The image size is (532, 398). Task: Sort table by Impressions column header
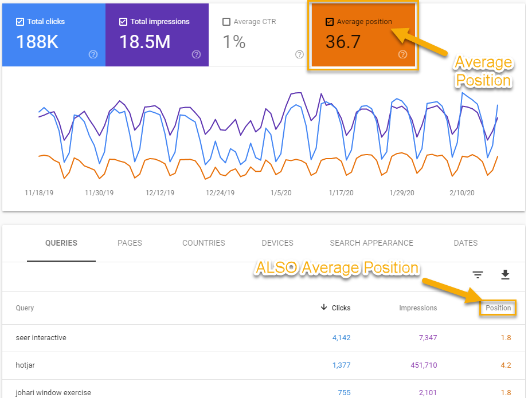(418, 308)
